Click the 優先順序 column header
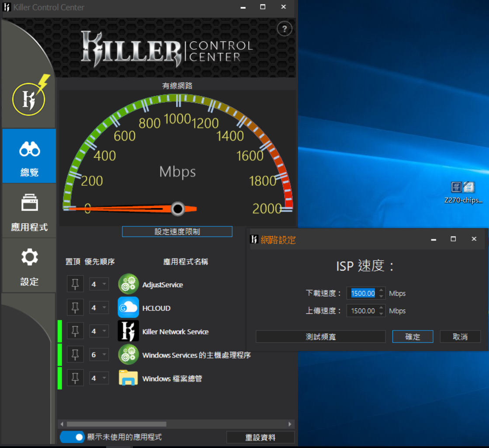This screenshot has height=448, width=489. (100, 261)
